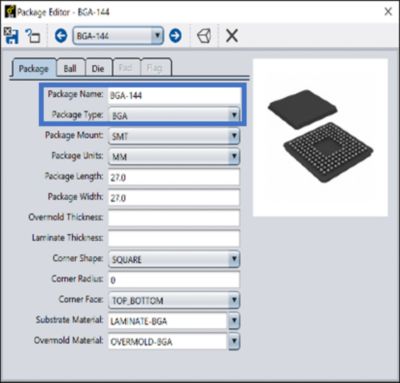Click the OVERMOLD-BGA overmold material text field
The height and width of the screenshot is (383, 400).
pyautogui.click(x=168, y=341)
